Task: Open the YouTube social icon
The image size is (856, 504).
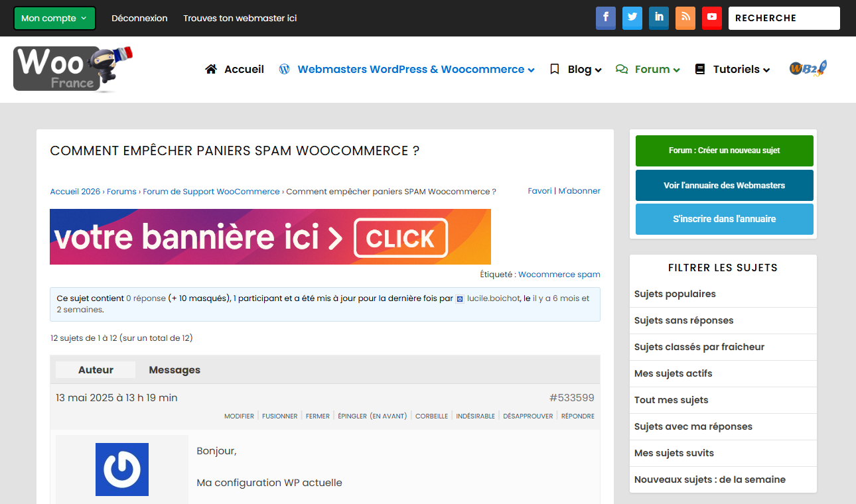Action: tap(711, 18)
